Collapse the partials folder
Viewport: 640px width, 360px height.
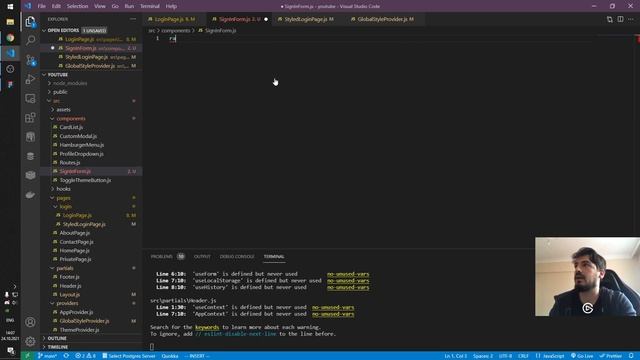65,268
